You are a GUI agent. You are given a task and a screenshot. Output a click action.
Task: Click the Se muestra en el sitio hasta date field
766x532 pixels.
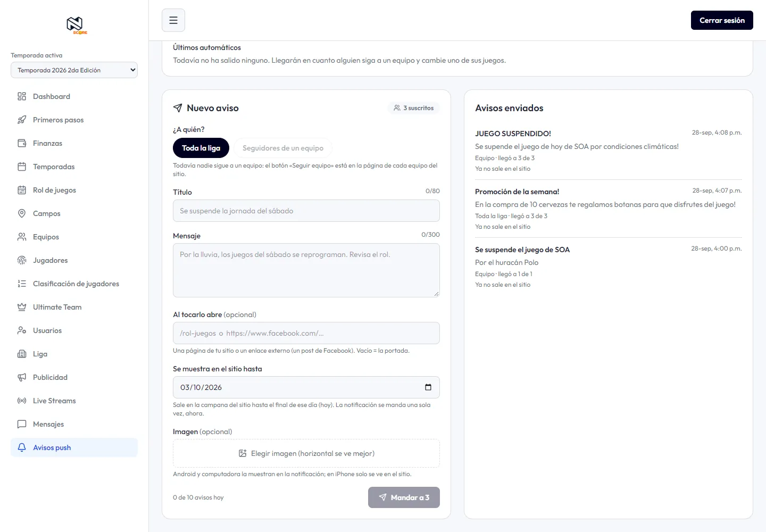pos(306,387)
